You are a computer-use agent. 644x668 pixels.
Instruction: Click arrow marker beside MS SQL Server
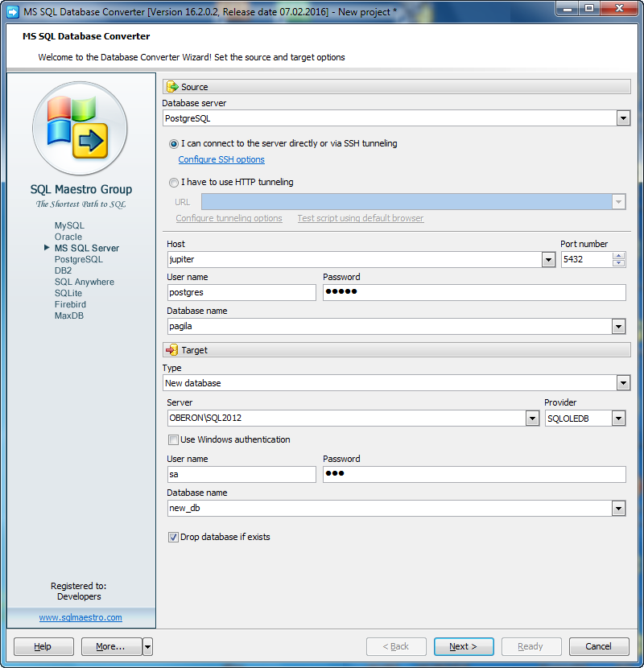tap(47, 249)
